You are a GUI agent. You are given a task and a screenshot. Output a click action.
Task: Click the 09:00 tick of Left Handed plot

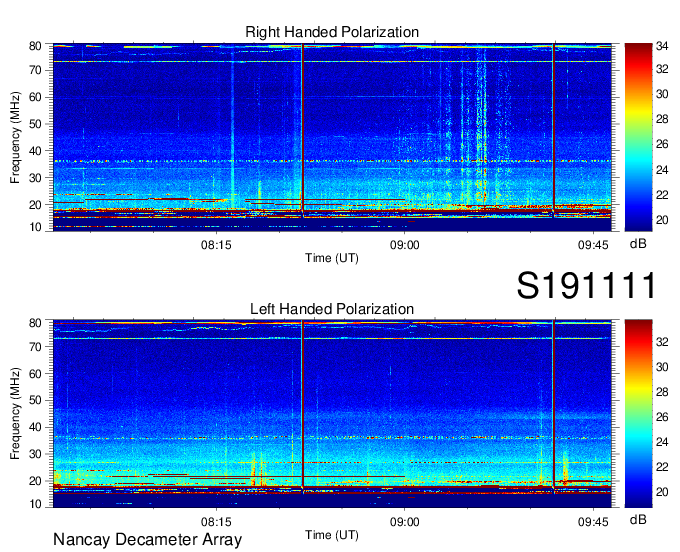pos(405,522)
